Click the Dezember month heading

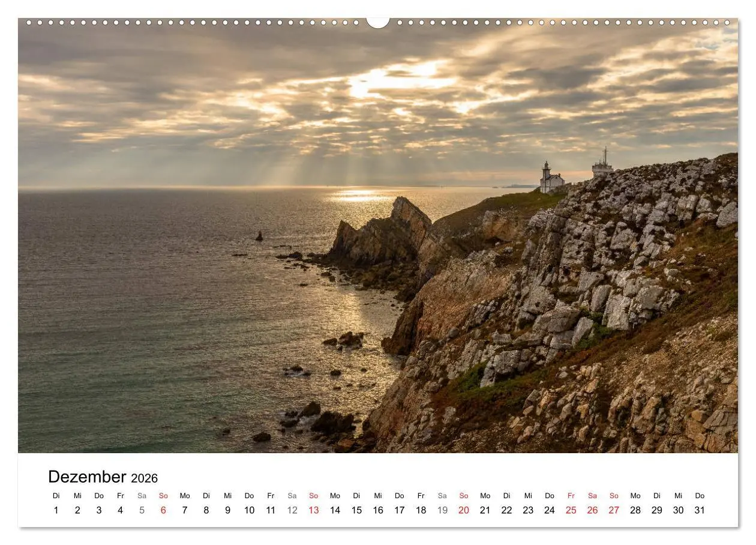(87, 477)
